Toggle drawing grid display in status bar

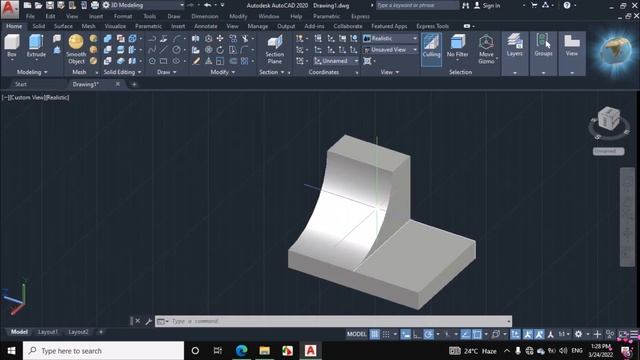tap(374, 334)
